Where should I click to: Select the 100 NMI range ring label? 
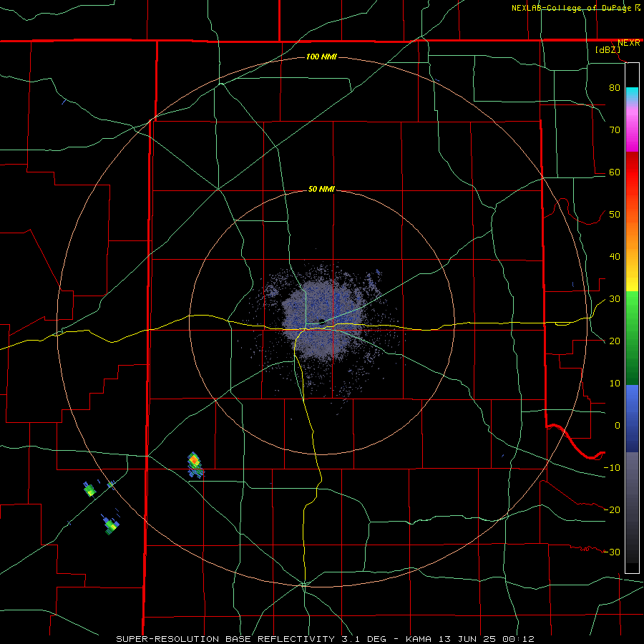point(321,57)
